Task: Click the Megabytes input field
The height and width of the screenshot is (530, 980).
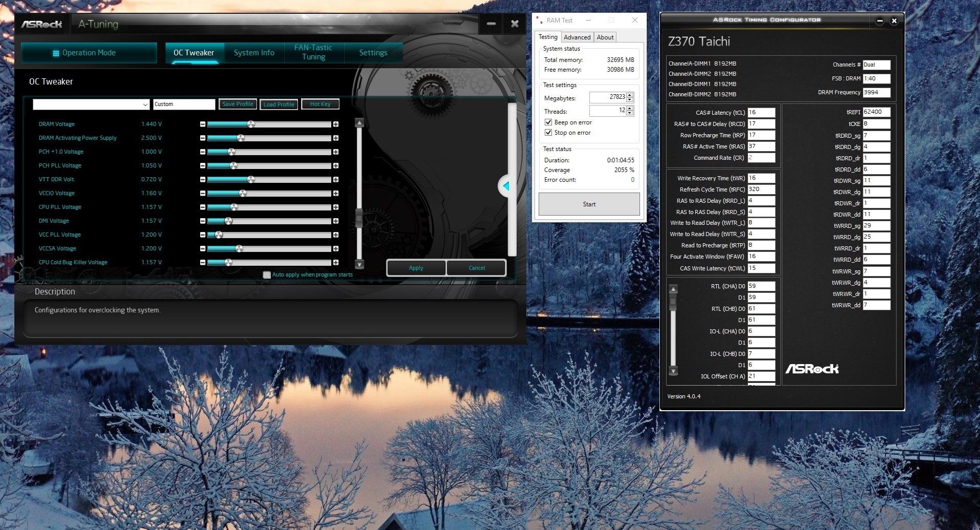Action: click(608, 97)
